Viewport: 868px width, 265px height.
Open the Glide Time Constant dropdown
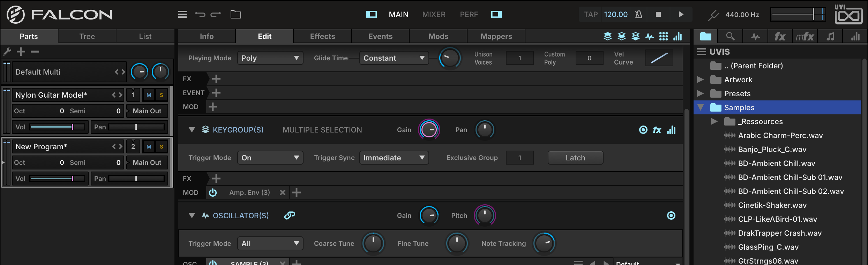tap(394, 58)
